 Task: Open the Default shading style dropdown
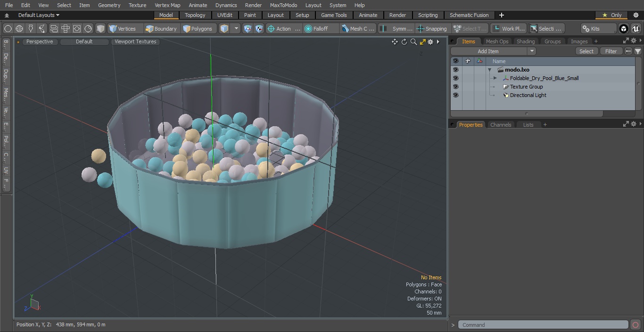coord(84,41)
